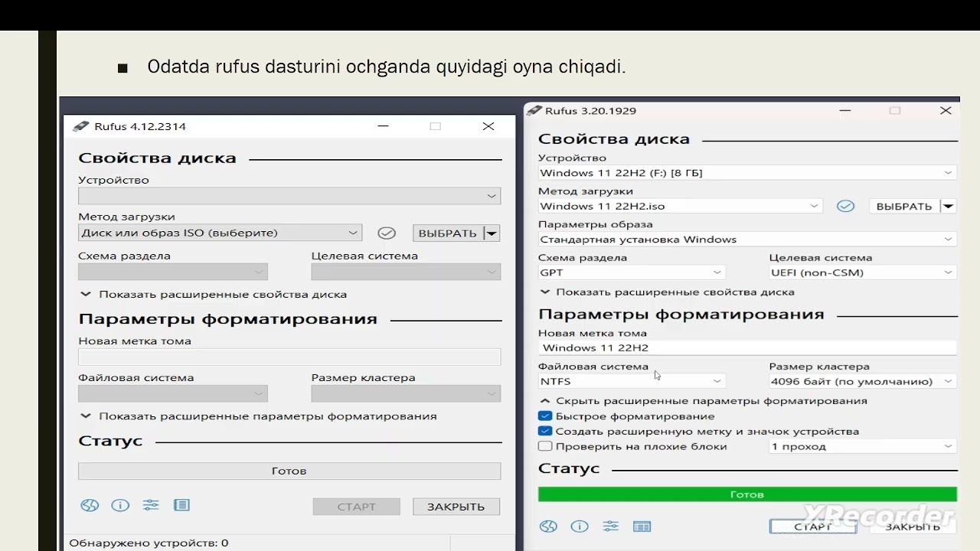Expand Показать расширенные свойства диска in Rufus 3.20
980x551 pixels.
668,292
